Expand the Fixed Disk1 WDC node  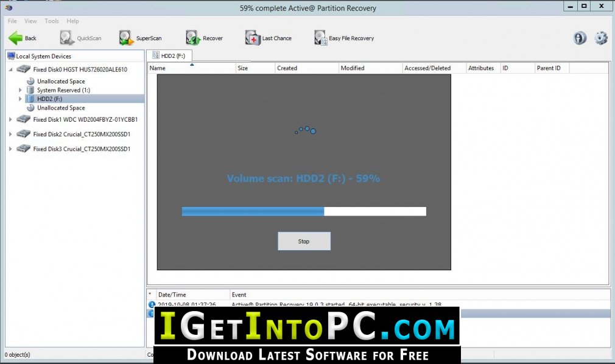(x=10, y=119)
